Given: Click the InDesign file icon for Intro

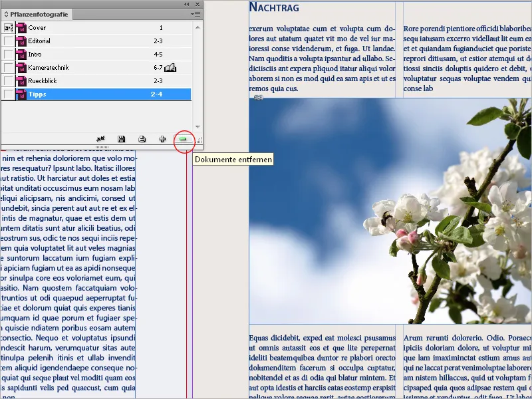Looking at the screenshot, I should pos(21,55).
